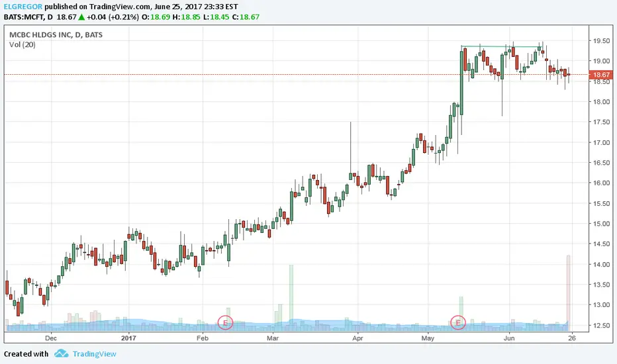617x364 pixels.
Task: Click the Apr date axis label
Action: coord(357,338)
